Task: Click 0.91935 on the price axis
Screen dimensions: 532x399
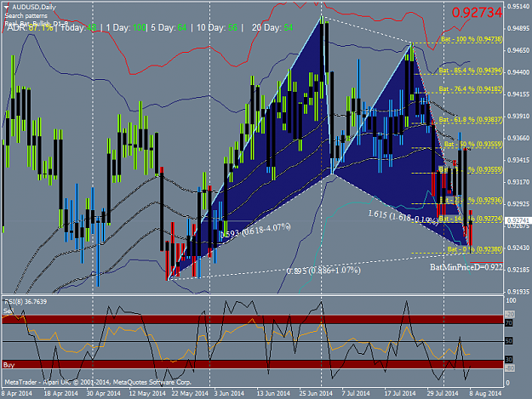Action: (518, 292)
